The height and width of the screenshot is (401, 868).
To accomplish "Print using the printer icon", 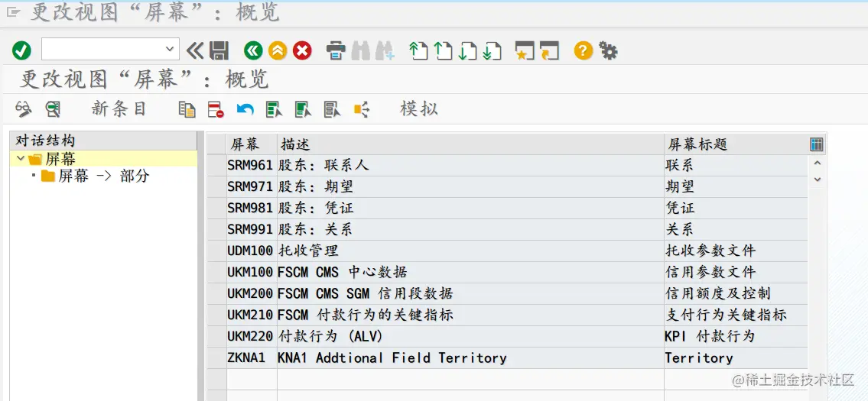I will pyautogui.click(x=336, y=51).
